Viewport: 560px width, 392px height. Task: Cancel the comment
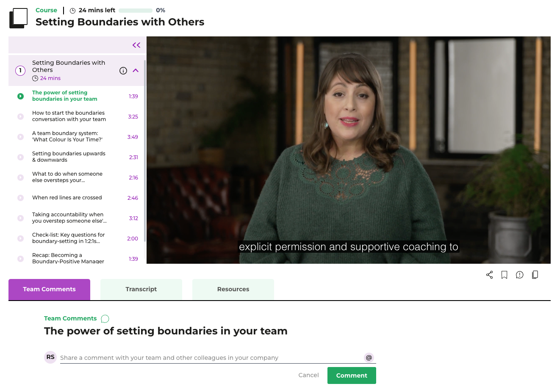pos(308,375)
